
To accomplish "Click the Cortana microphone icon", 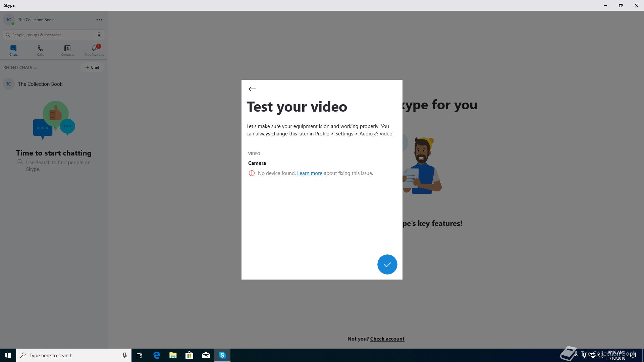I will pyautogui.click(x=124, y=355).
